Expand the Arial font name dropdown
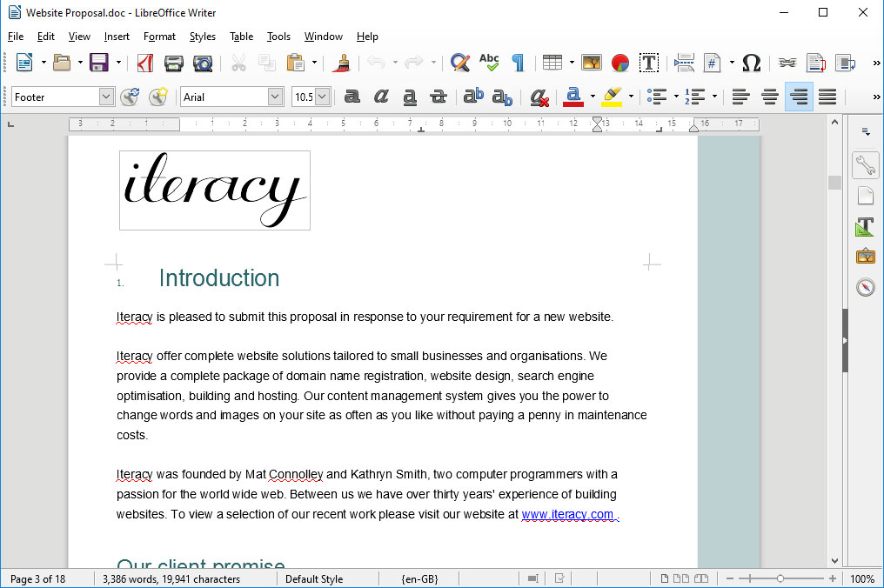The height and width of the screenshot is (588, 884). (275, 97)
